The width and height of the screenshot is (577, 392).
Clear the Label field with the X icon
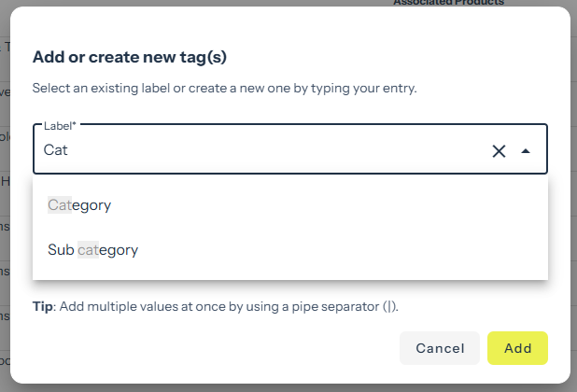tap(499, 151)
